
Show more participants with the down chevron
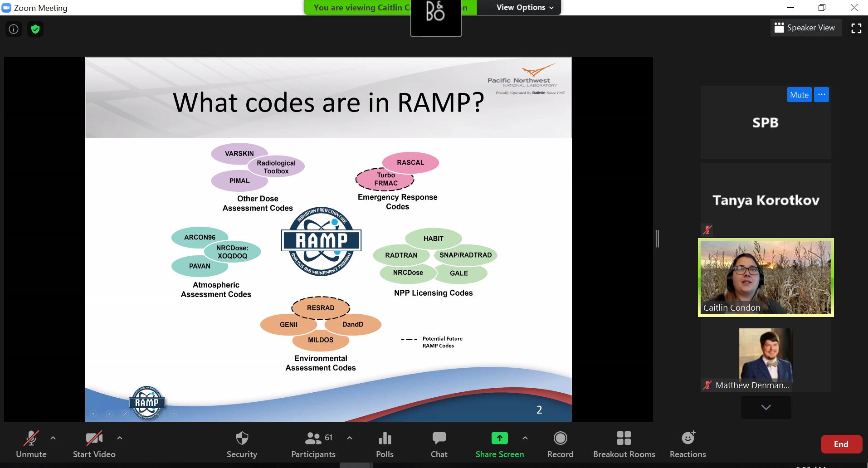click(766, 407)
